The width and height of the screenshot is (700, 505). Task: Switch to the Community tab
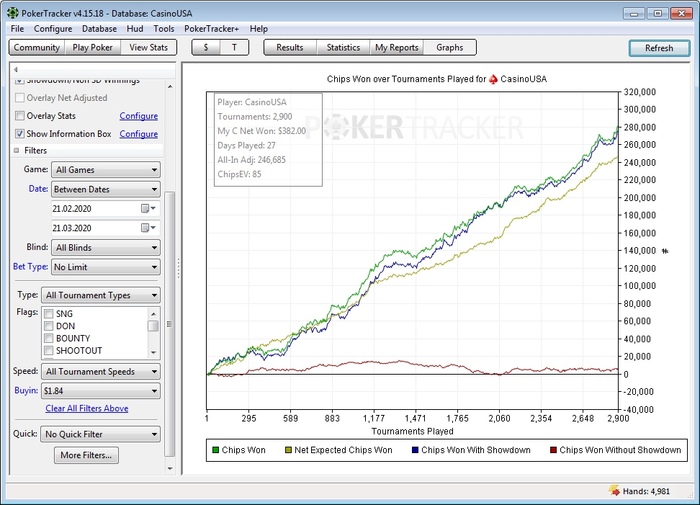[37, 47]
